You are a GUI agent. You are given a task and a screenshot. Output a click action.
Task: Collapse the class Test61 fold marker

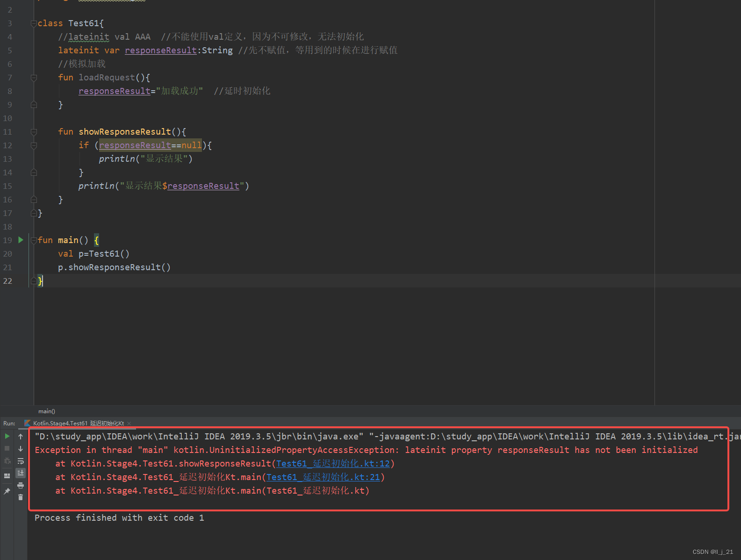point(34,24)
